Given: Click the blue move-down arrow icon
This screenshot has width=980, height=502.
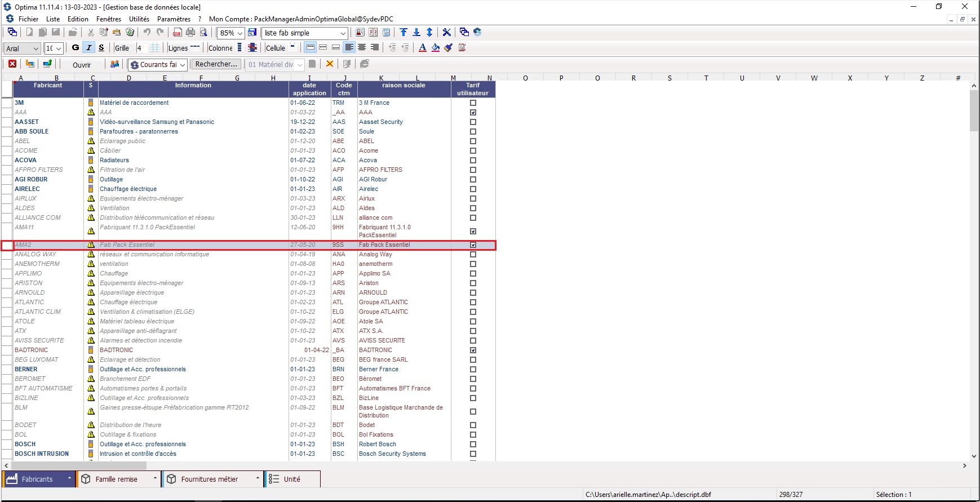Looking at the screenshot, I should click(416, 33).
